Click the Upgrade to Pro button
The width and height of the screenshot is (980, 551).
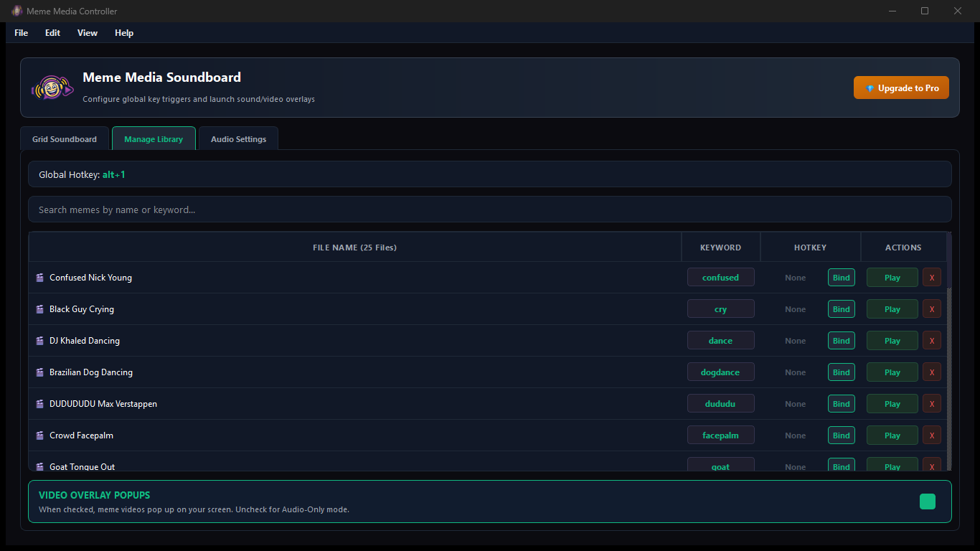(901, 88)
